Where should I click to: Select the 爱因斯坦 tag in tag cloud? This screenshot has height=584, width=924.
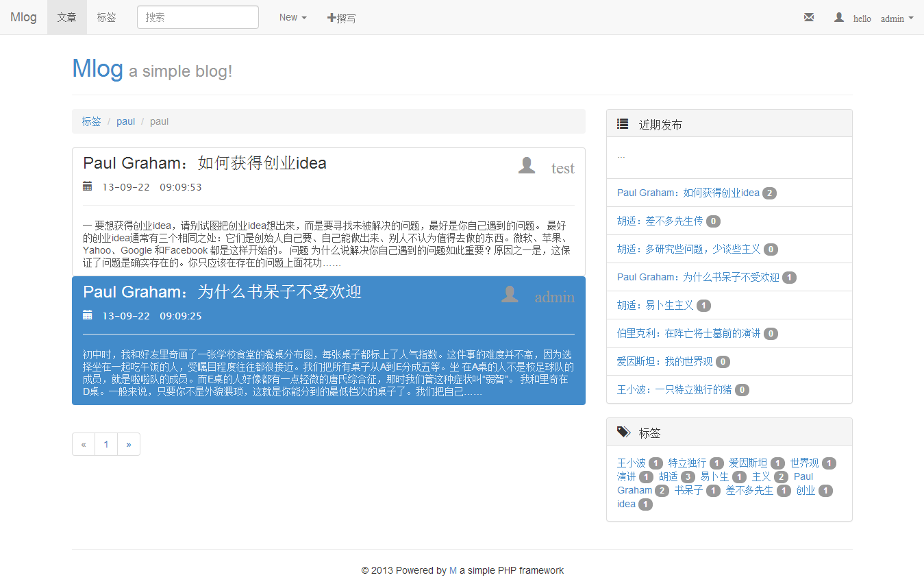pos(748,463)
